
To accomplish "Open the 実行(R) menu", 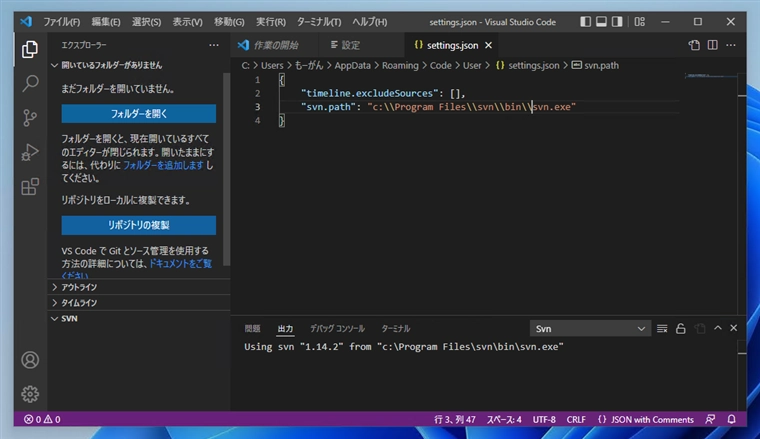I will [271, 22].
